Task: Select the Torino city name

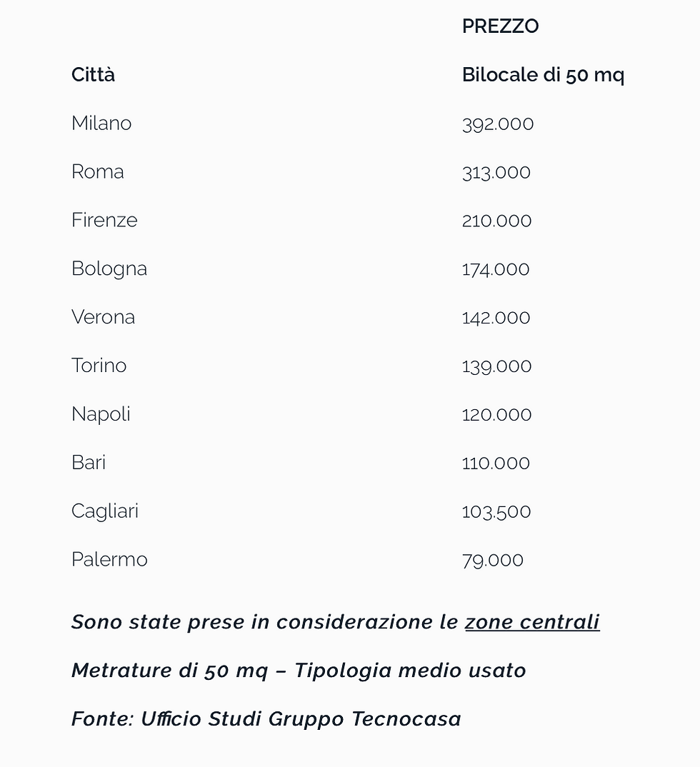Action: click(99, 366)
